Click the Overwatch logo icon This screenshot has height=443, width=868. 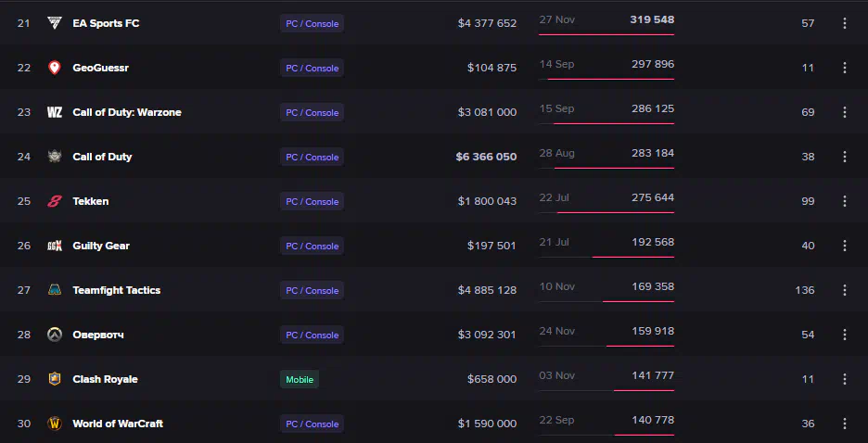click(54, 335)
